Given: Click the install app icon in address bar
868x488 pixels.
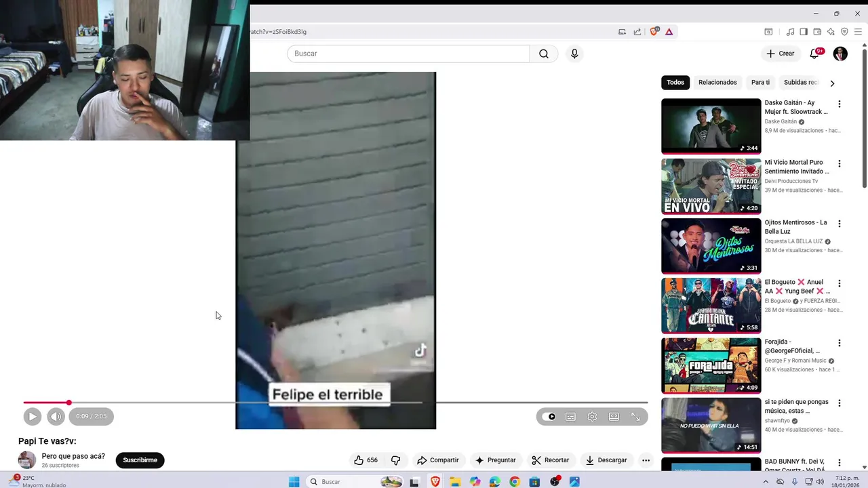Looking at the screenshot, I should 622,31.
